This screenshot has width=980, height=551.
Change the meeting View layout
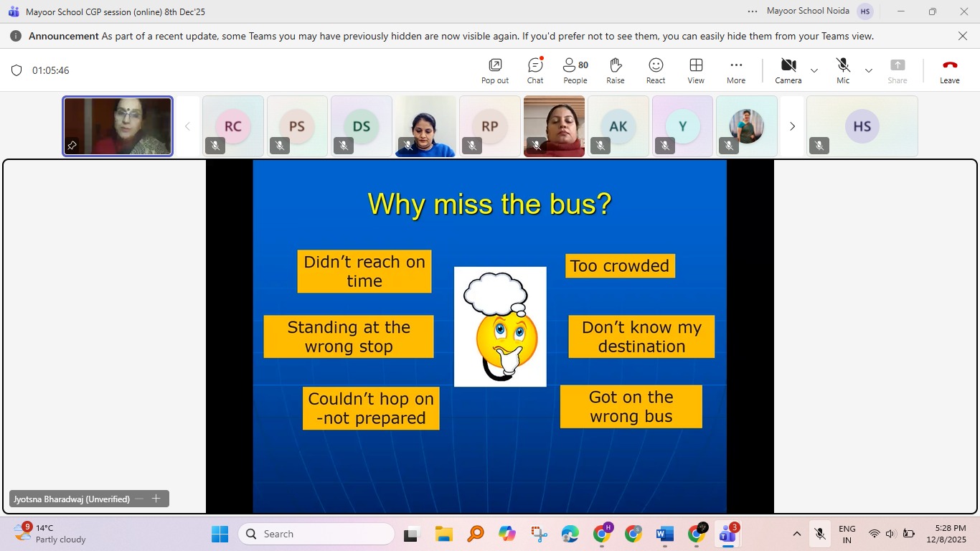[695, 70]
